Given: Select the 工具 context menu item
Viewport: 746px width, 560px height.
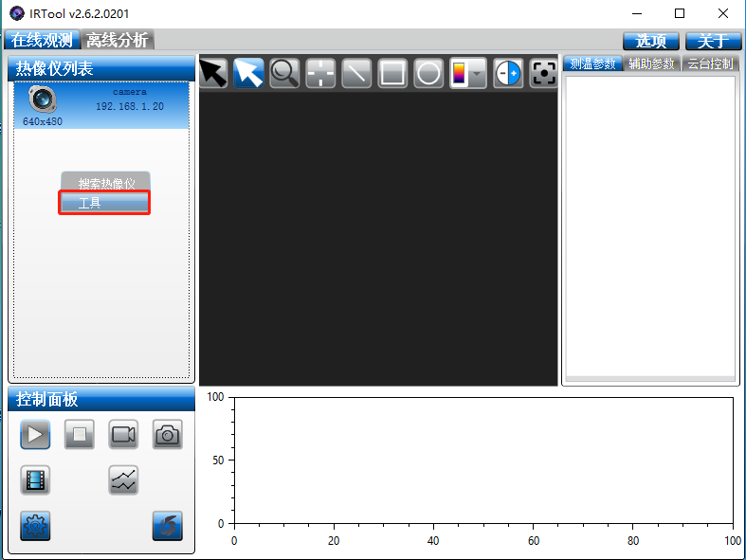Looking at the screenshot, I should [104, 203].
